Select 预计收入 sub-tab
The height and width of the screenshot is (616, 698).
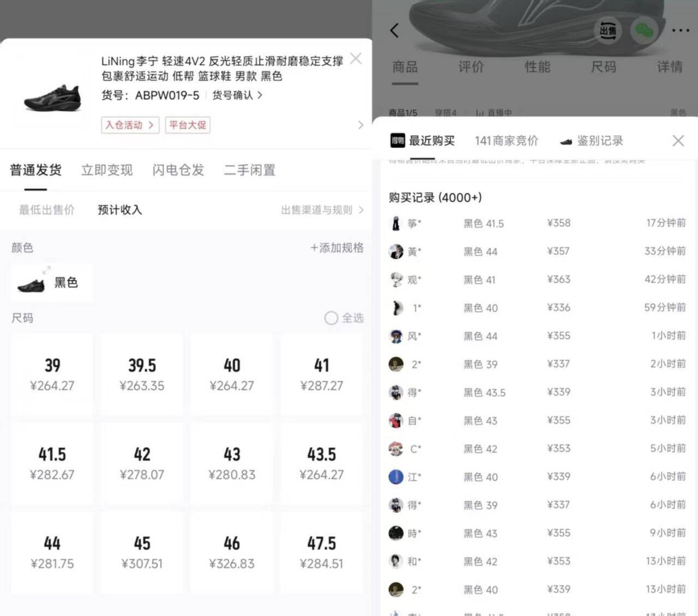[x=120, y=210]
